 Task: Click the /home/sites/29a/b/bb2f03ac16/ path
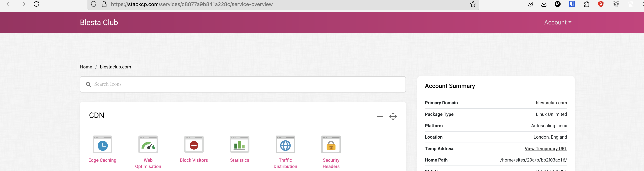[x=534, y=160]
